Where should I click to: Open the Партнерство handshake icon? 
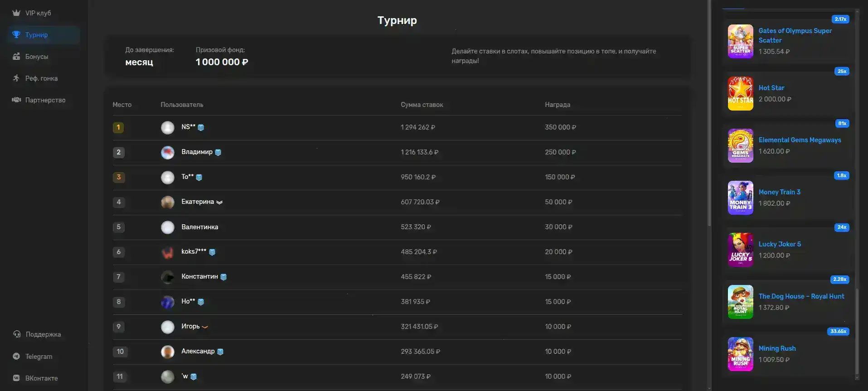16,100
